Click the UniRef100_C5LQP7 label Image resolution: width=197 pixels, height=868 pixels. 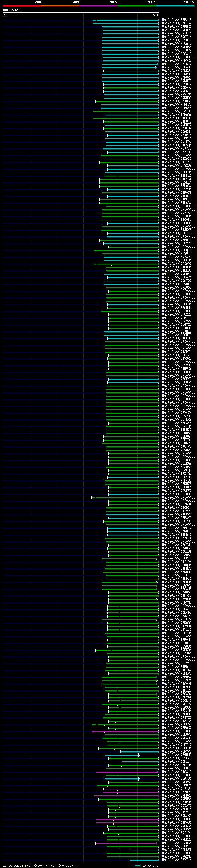[176, 735]
